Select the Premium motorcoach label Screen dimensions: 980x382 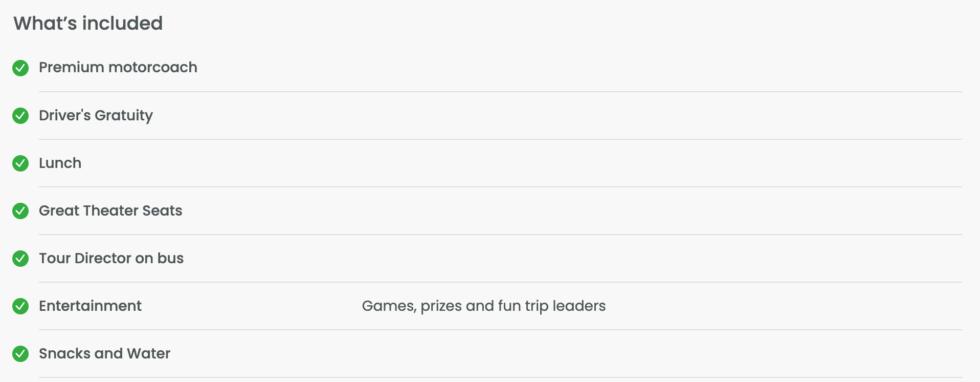[118, 68]
